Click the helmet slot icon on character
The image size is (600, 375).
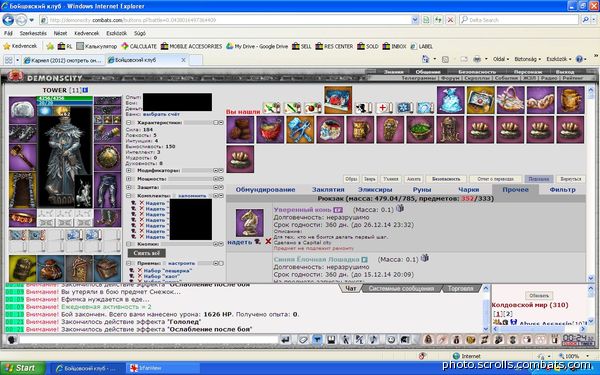23,110
